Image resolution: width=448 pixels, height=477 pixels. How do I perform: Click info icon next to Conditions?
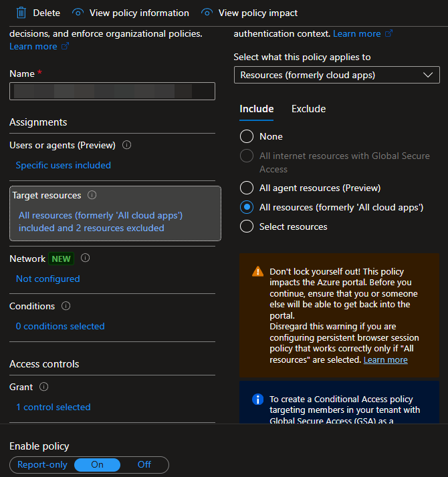tap(66, 306)
